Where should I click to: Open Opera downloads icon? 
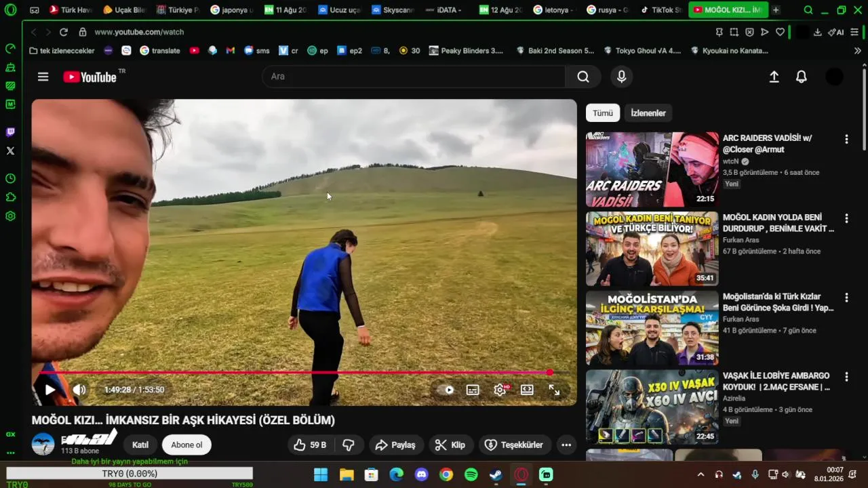(817, 32)
